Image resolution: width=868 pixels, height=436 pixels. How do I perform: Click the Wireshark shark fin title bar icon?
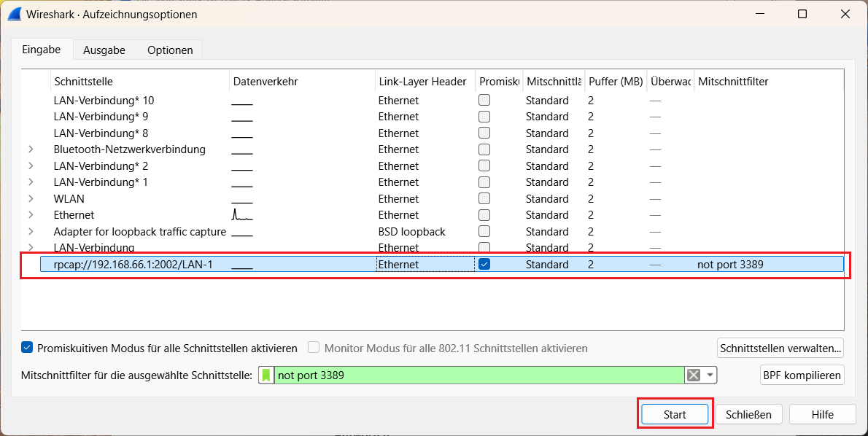pyautogui.click(x=15, y=14)
